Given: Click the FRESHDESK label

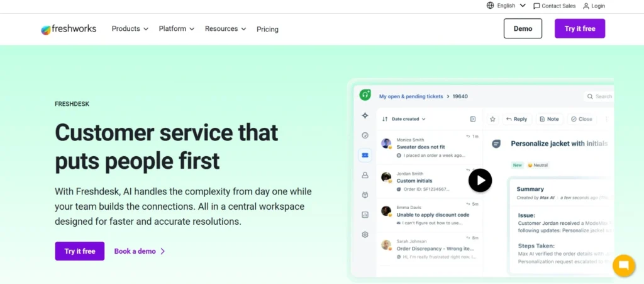Looking at the screenshot, I should click(x=72, y=104).
